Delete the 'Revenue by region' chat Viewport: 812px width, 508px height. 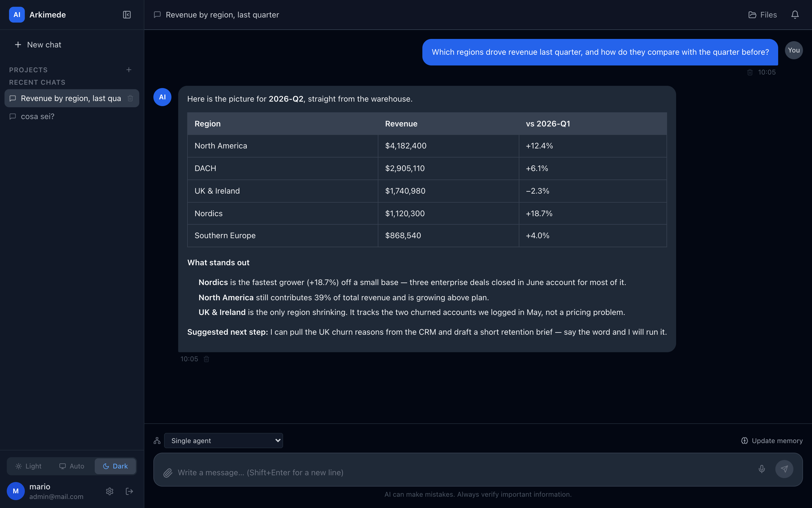click(x=130, y=98)
